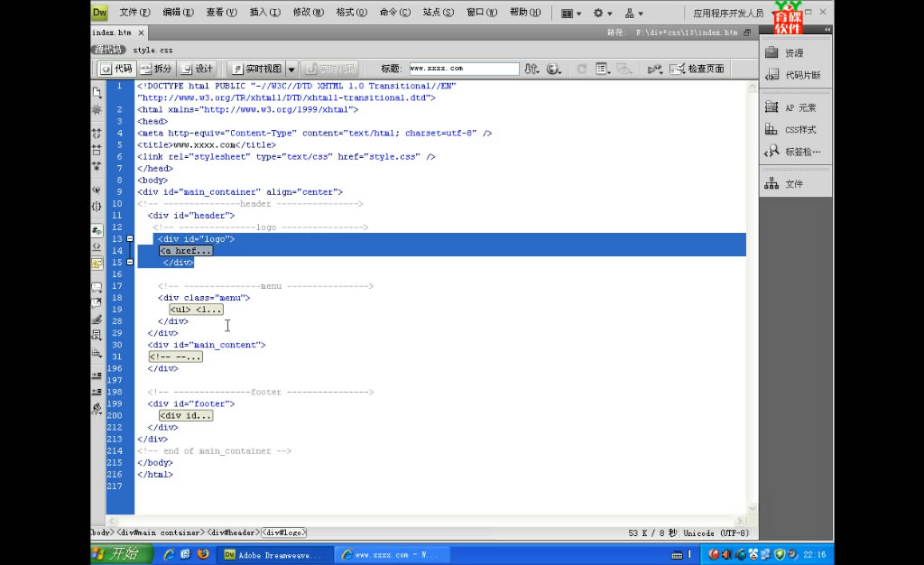
Task: Open the 文件 (Files) panel
Action: (796, 184)
